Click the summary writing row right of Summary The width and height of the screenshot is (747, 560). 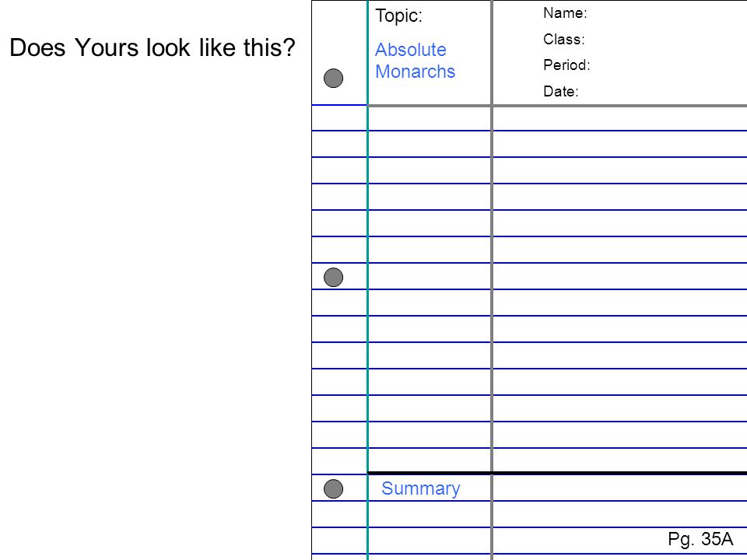pos(620,488)
